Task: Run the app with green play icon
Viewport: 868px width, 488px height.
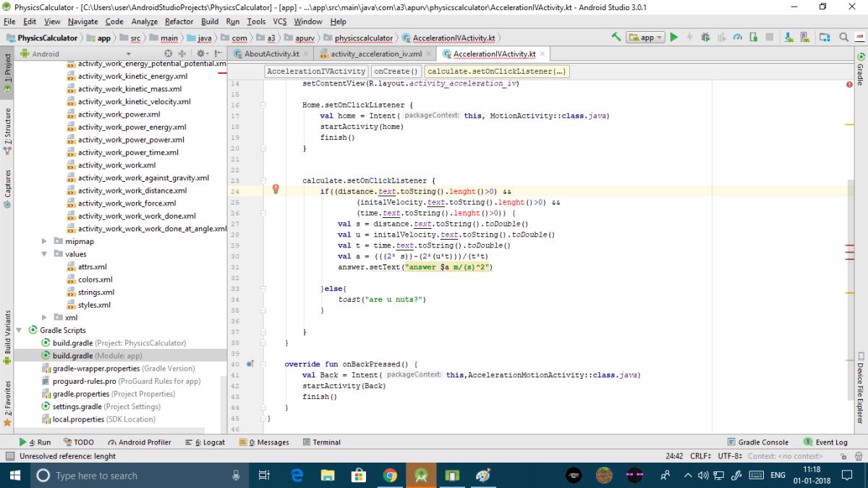Action: tap(673, 37)
